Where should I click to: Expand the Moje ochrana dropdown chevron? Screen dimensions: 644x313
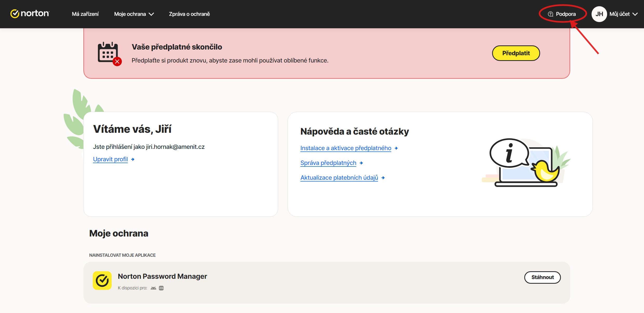pos(151,14)
